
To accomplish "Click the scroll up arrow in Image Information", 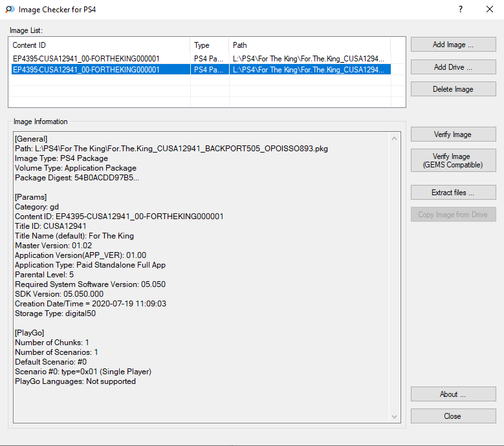I will [395, 138].
